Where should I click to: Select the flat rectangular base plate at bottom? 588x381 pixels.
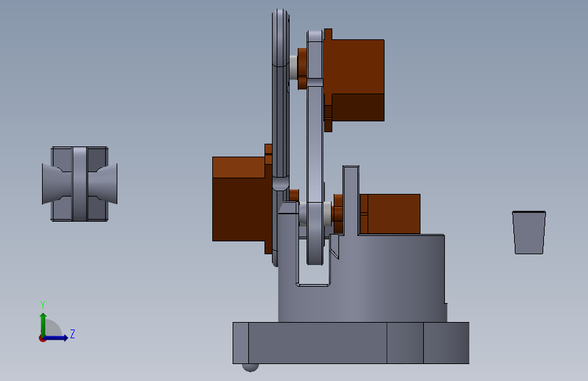(x=351, y=343)
